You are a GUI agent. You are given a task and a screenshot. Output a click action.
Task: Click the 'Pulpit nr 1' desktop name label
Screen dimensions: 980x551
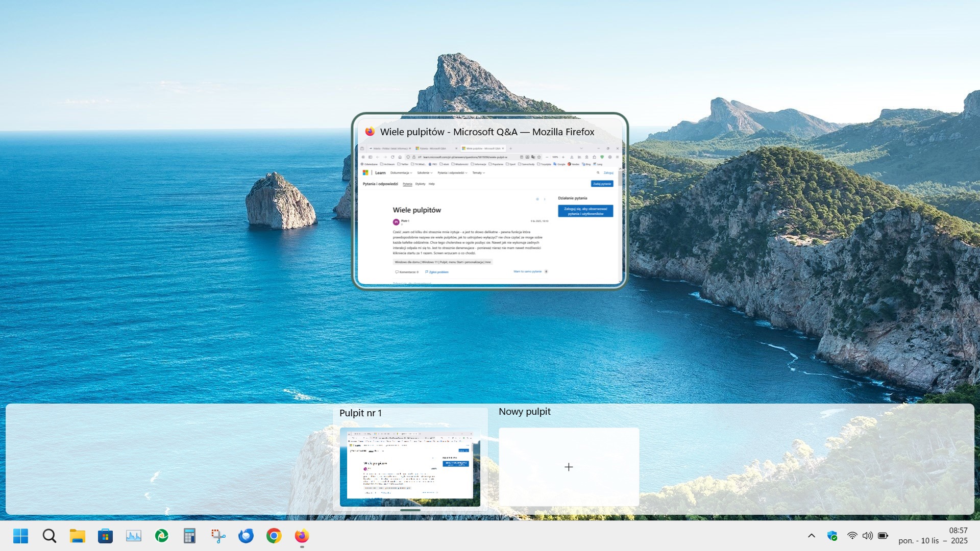click(360, 413)
